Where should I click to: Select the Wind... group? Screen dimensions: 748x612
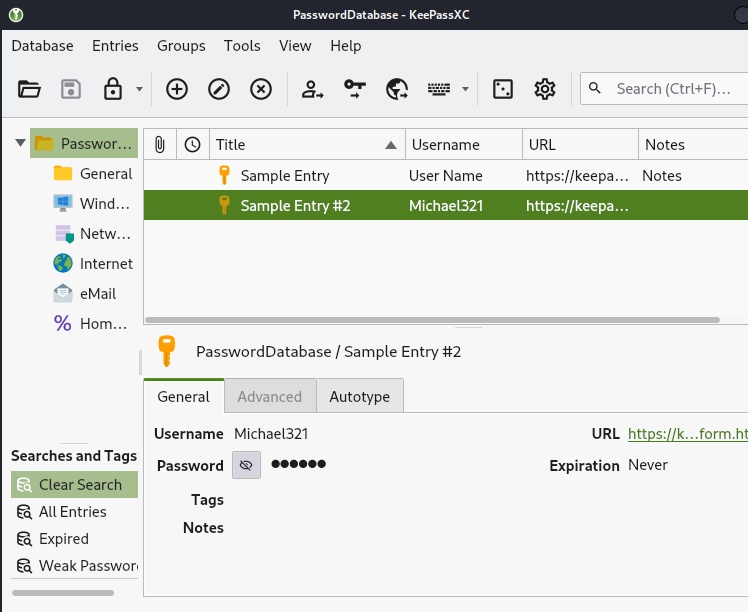(93, 204)
